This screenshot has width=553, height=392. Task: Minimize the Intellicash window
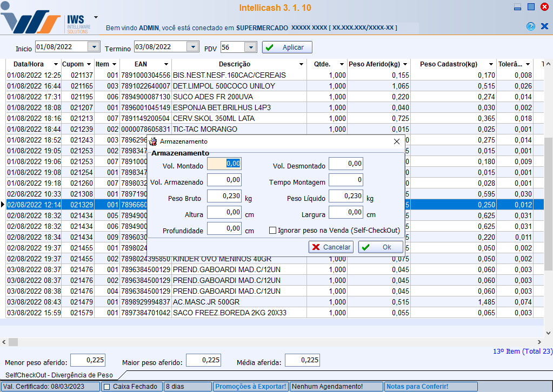pos(517,7)
